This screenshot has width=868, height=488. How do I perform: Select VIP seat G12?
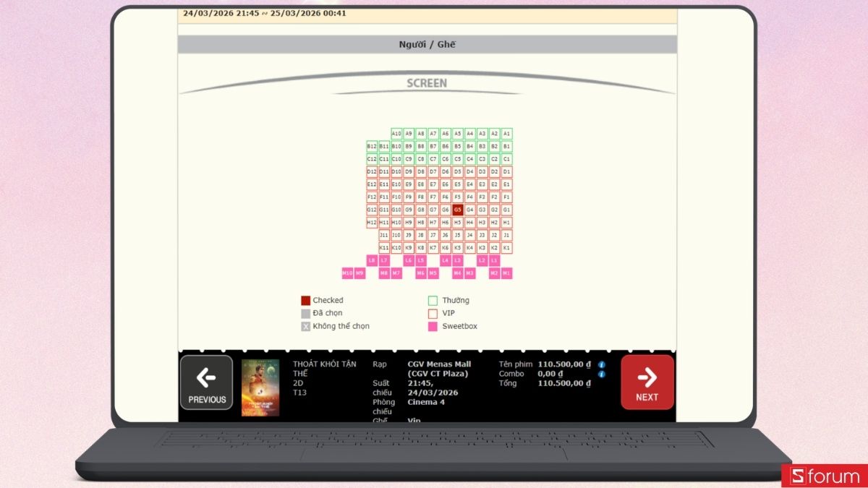(372, 210)
